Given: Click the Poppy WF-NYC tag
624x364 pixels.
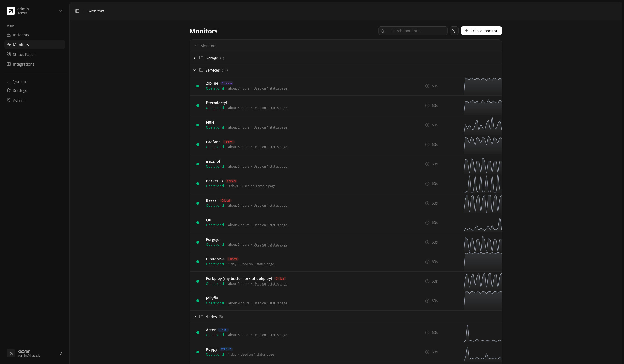Looking at the screenshot, I should pos(226,349).
